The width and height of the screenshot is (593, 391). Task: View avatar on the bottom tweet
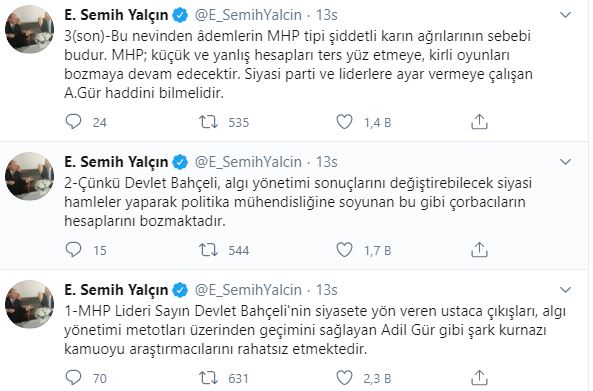tap(29, 304)
